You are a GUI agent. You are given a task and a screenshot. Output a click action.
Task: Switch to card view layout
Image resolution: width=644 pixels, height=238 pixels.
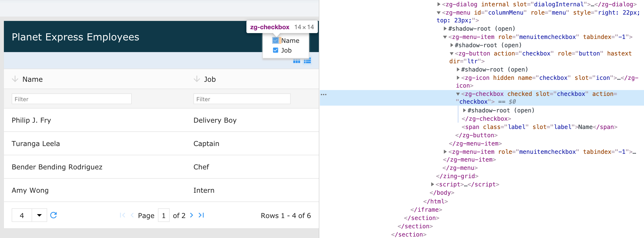[297, 61]
